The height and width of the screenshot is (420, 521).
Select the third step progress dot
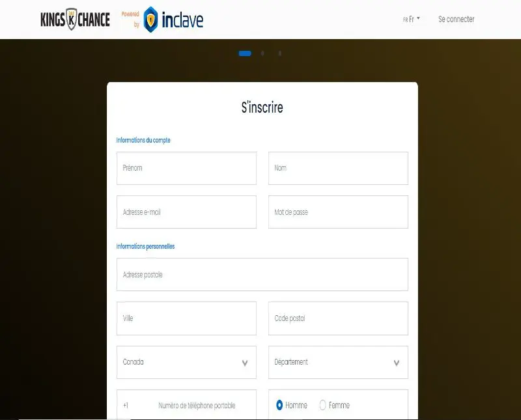[280, 53]
